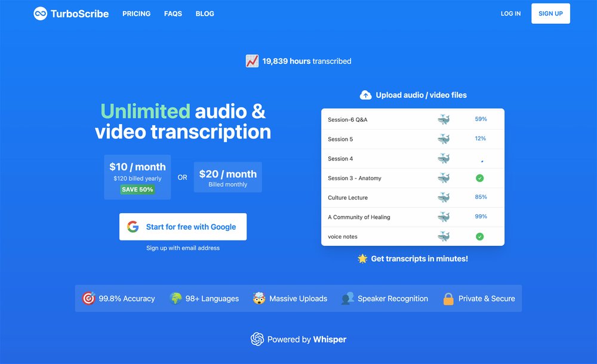The image size is (597, 364).
Task: Click the exploding head emoji icon
Action: 259,298
